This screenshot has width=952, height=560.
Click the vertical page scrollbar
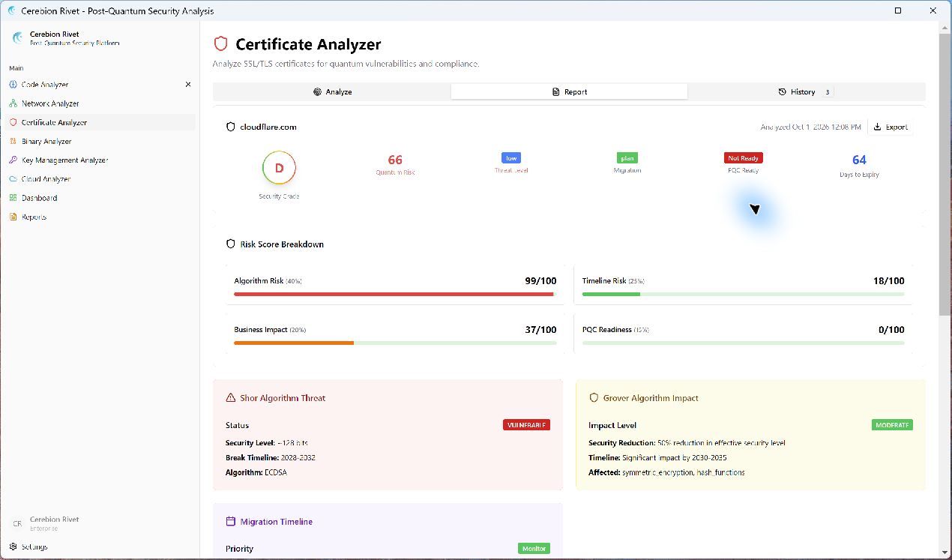tap(945, 174)
